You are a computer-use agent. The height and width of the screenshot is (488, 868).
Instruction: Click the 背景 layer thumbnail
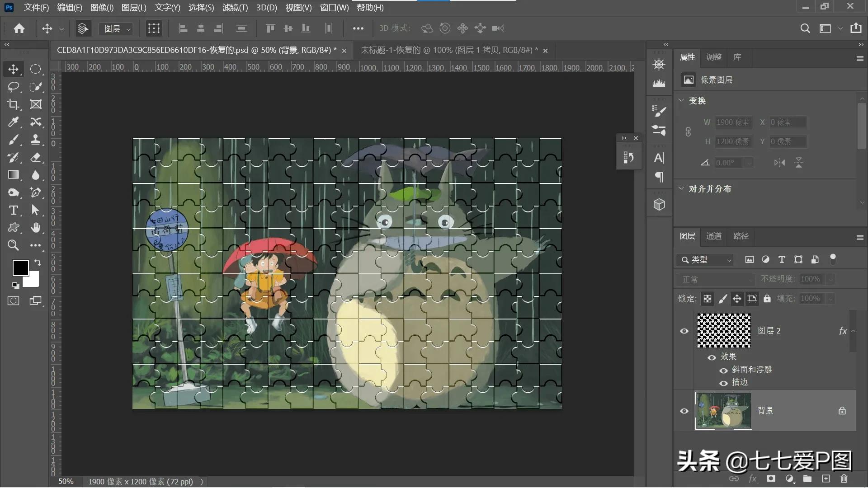[x=723, y=411]
